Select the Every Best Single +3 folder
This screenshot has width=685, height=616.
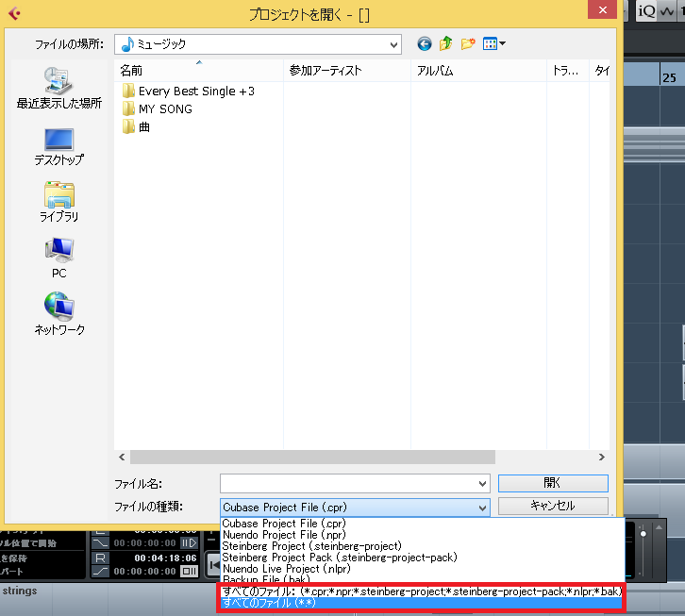click(x=189, y=92)
